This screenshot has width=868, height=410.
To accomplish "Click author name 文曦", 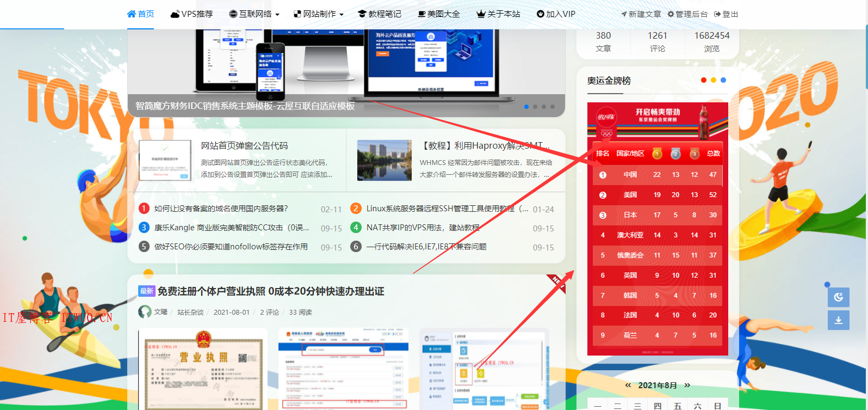I will pos(160,312).
